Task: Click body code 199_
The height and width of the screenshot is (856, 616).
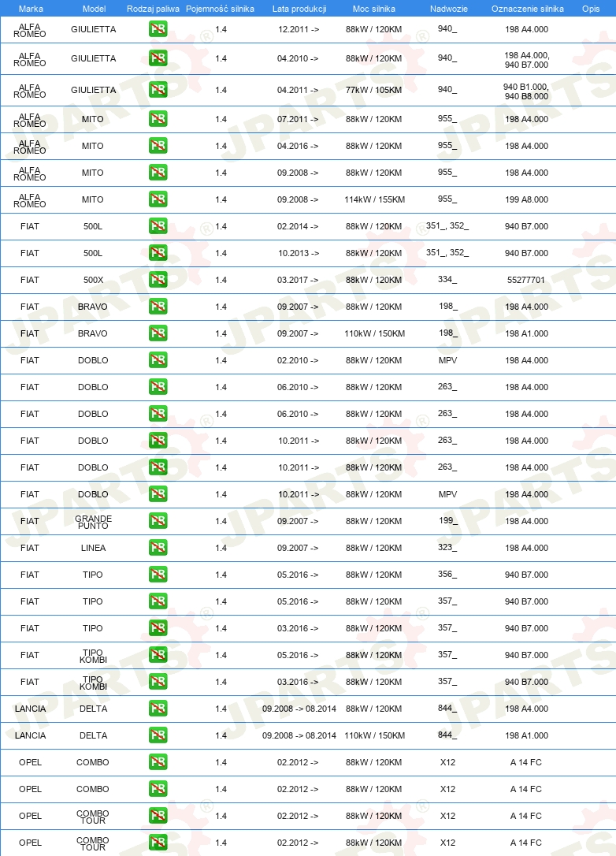Action: coord(448,521)
